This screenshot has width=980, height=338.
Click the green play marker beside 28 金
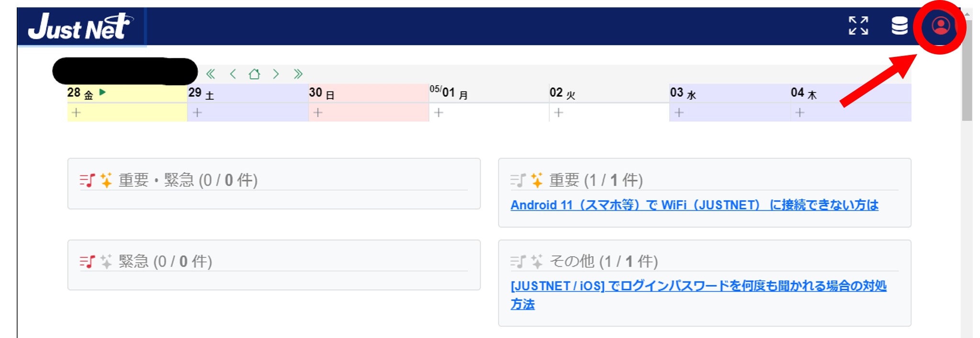coord(102,92)
